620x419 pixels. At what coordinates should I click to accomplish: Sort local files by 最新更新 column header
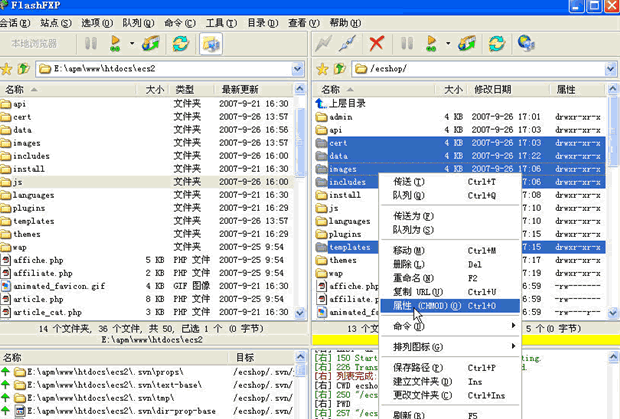click(x=240, y=90)
